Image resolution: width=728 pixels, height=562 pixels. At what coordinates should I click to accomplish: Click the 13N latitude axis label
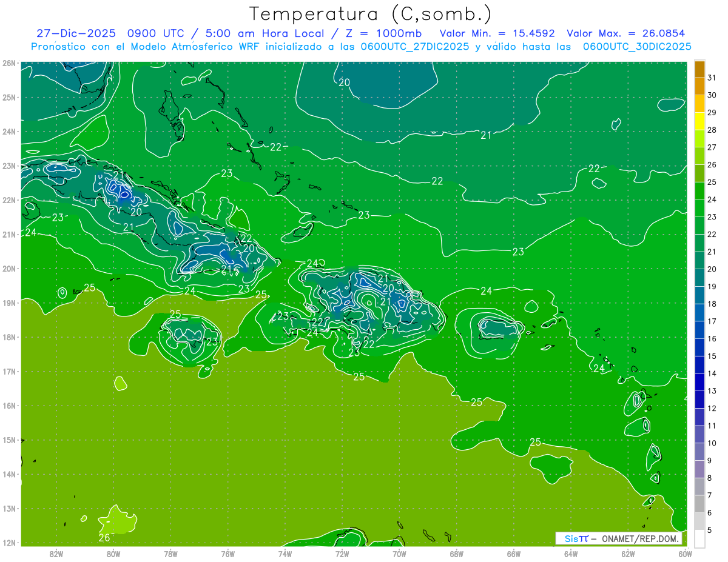(x=9, y=509)
